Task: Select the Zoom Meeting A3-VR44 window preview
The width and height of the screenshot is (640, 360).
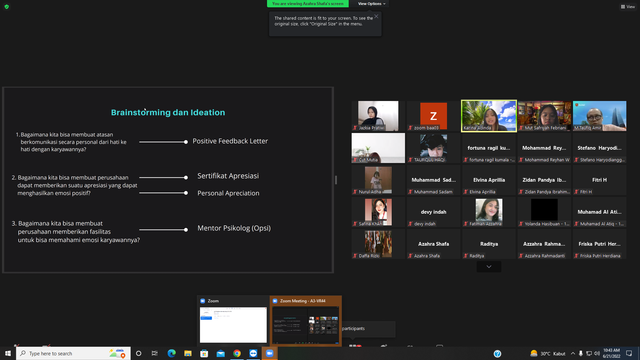Action: tap(306, 321)
